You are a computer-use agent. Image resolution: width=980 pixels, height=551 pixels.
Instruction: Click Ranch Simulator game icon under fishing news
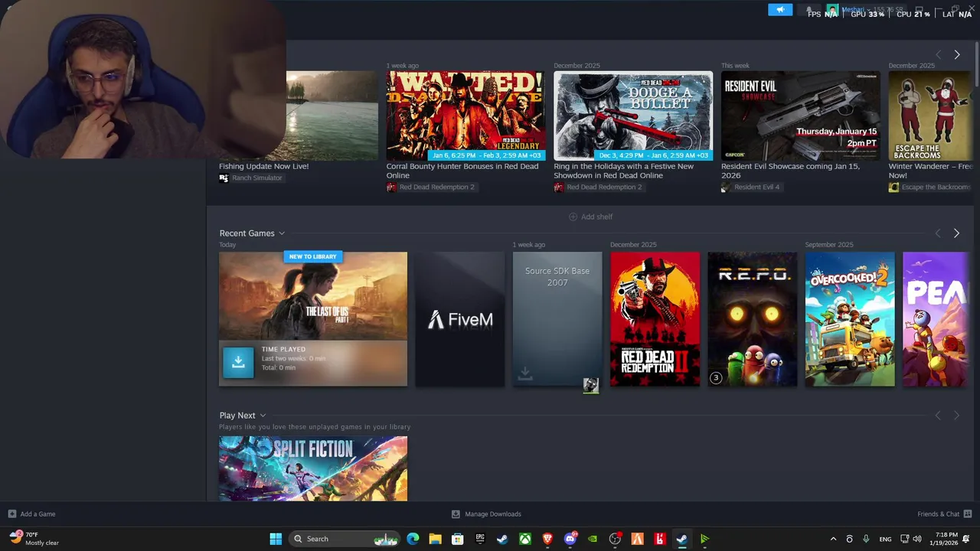(224, 178)
